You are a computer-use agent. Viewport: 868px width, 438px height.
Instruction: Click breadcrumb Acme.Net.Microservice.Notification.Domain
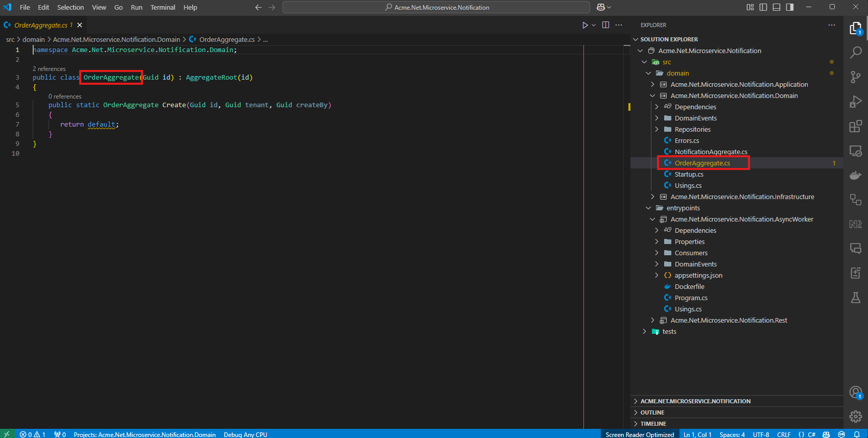pyautogui.click(x=116, y=39)
